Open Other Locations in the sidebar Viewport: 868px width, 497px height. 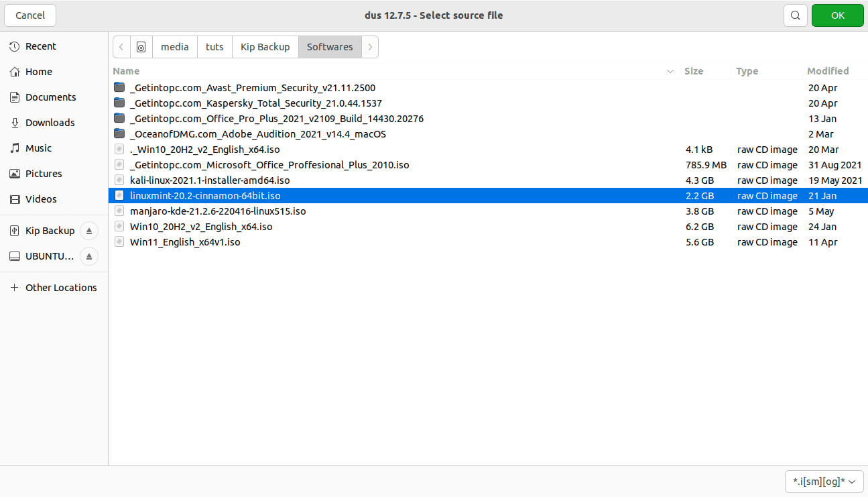(x=54, y=288)
